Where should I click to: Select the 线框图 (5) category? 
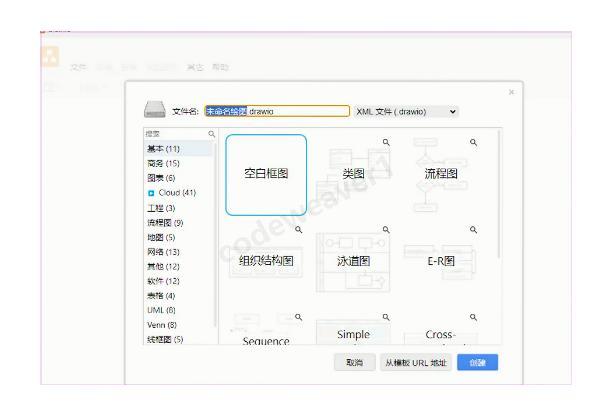179,339
